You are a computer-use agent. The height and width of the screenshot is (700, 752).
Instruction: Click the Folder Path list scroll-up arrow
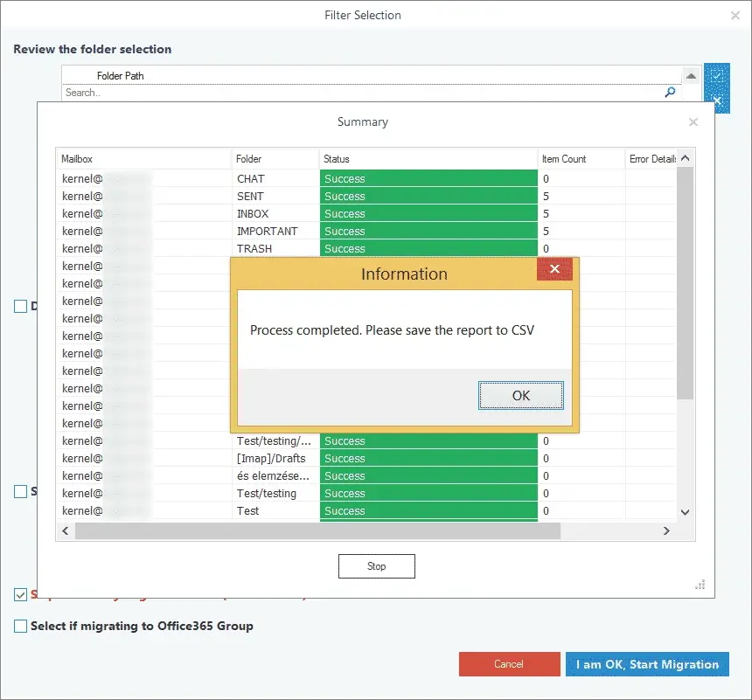[691, 76]
